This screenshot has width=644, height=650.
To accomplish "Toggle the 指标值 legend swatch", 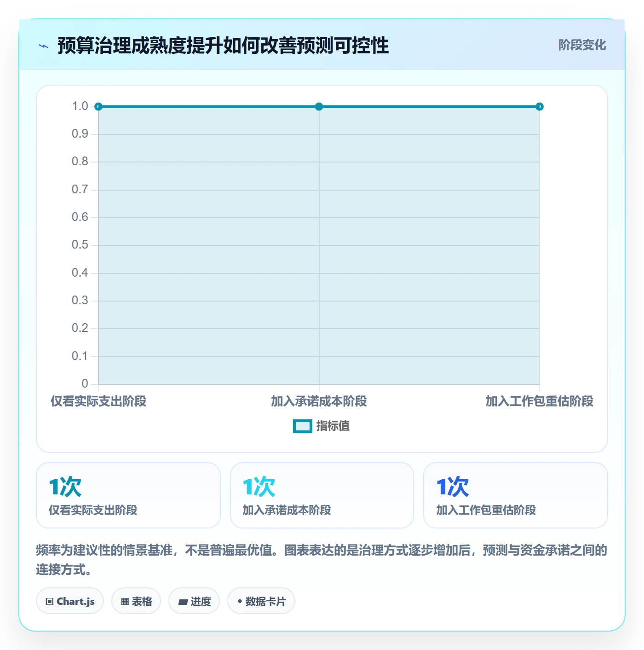I will (303, 426).
